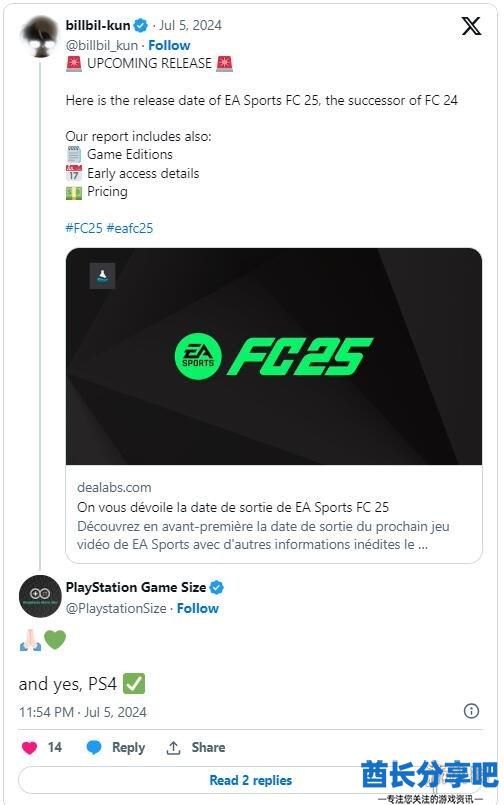Click billbil-kun's verified badge
The image size is (504, 805).
(x=141, y=25)
